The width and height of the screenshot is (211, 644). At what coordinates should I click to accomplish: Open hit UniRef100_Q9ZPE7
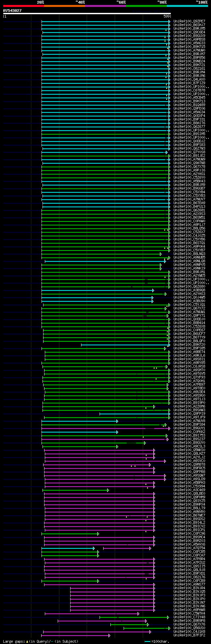189,21
